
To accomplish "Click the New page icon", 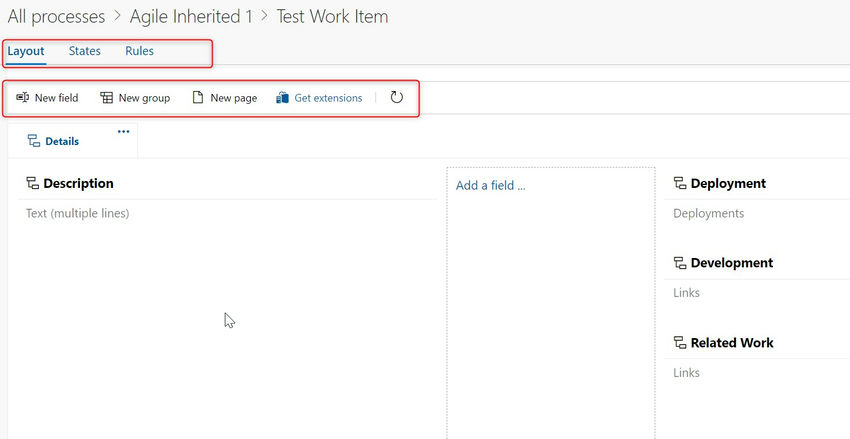I will click(x=198, y=98).
